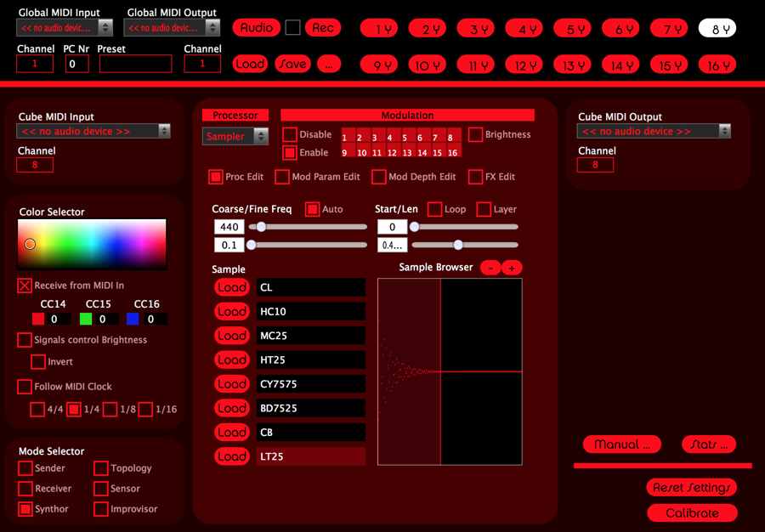
Task: Click the waveform in Sample Browser
Action: coord(450,371)
